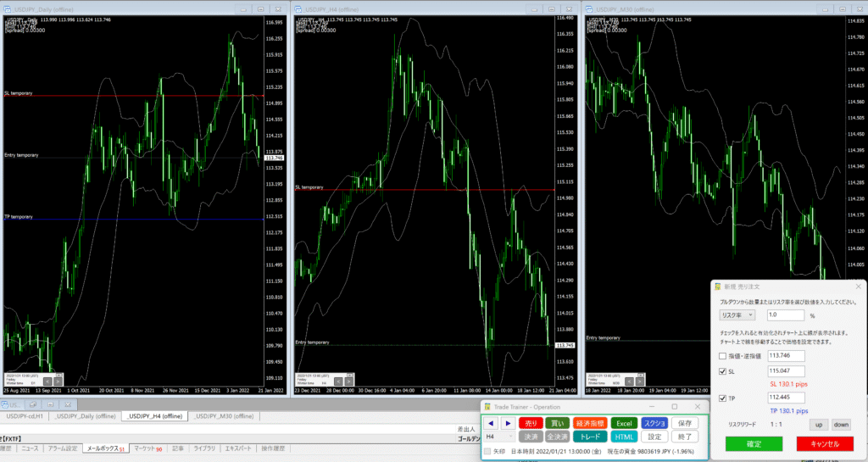Click left arrow in M30 chart time panel
This screenshot has height=462, width=868.
coord(629,381)
